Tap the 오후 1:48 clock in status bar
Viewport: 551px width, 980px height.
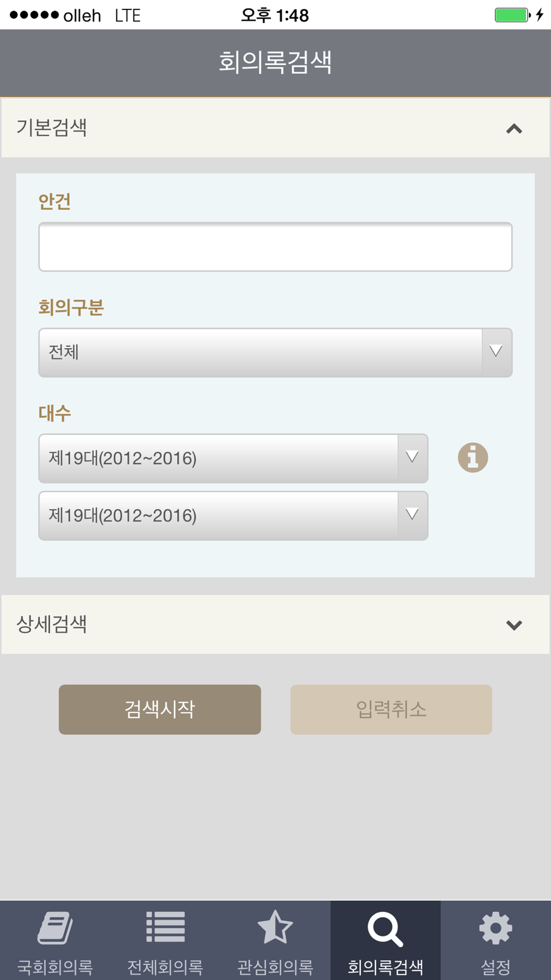pyautogui.click(x=275, y=15)
